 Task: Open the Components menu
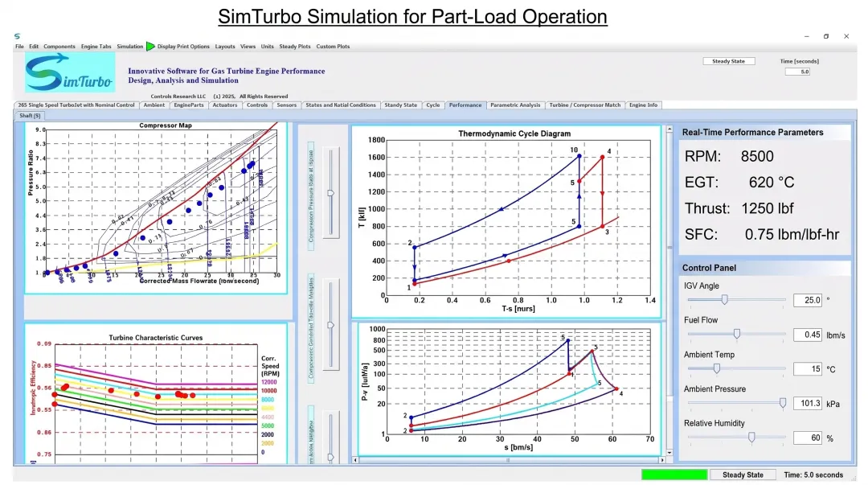pos(59,47)
